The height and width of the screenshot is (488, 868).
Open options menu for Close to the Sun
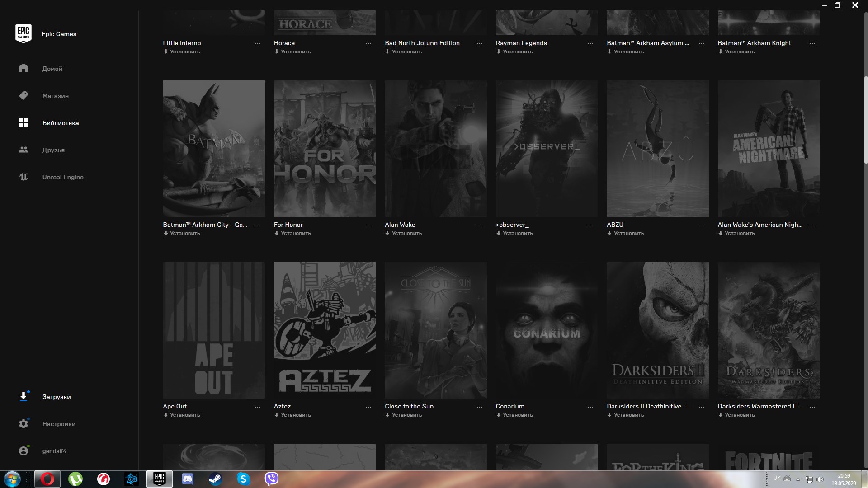coord(480,407)
